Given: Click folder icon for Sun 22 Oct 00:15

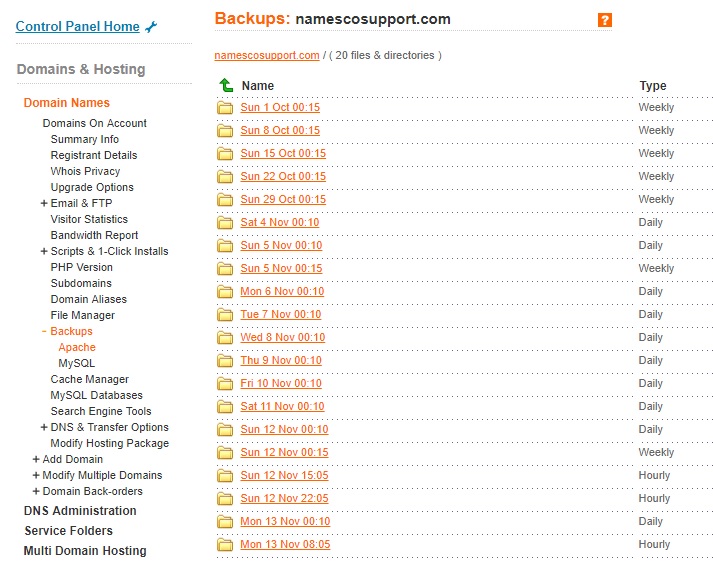Looking at the screenshot, I should coord(225,177).
